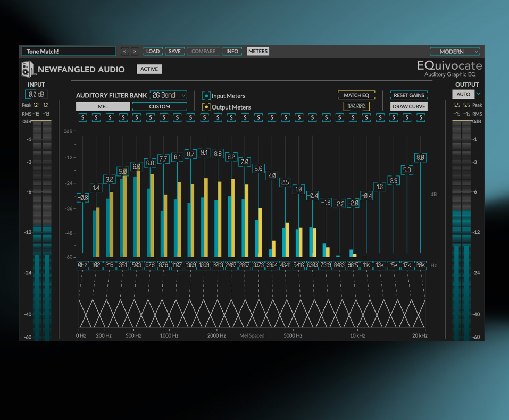Click the 100.00% match amount field

(x=356, y=106)
